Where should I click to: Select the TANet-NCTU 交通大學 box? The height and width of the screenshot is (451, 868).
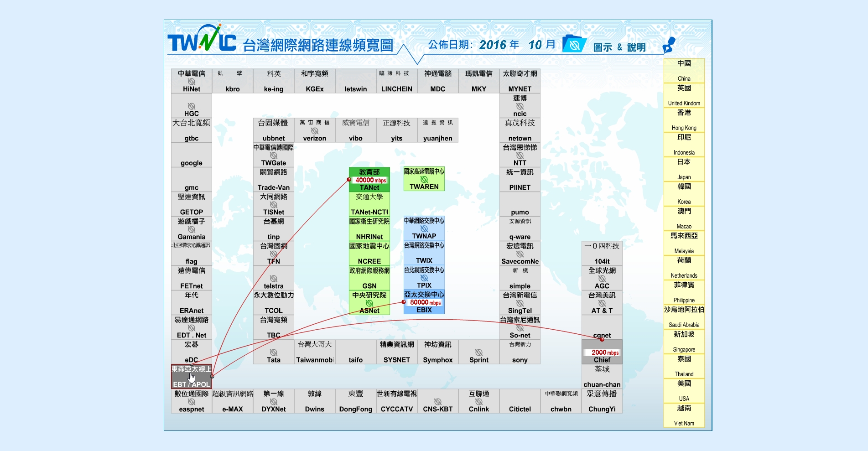[x=369, y=204]
